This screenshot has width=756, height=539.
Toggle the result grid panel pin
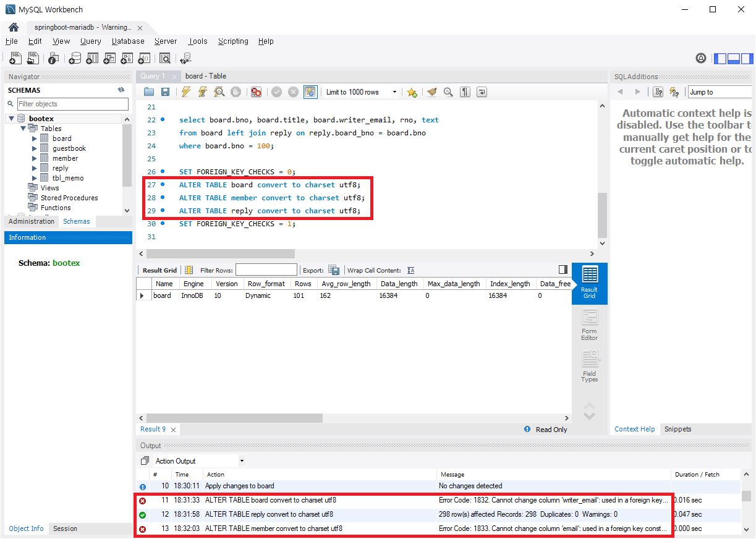563,269
